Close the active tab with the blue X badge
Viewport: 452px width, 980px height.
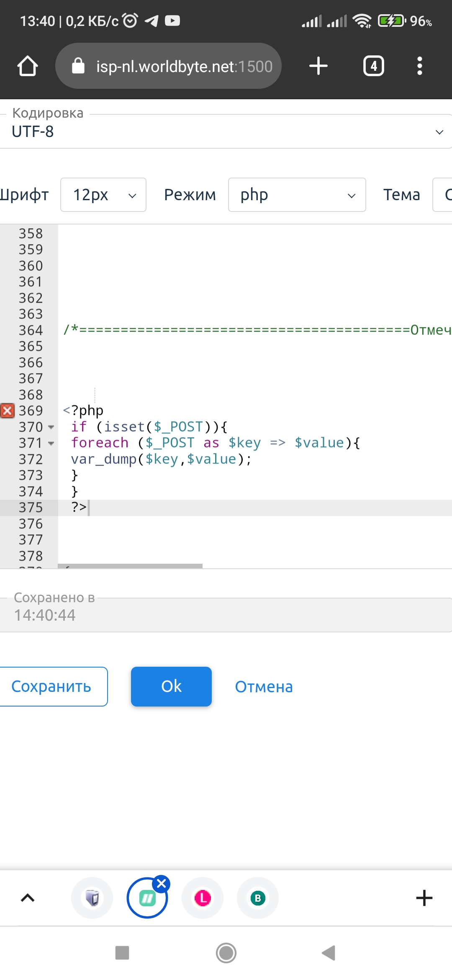[x=161, y=884]
